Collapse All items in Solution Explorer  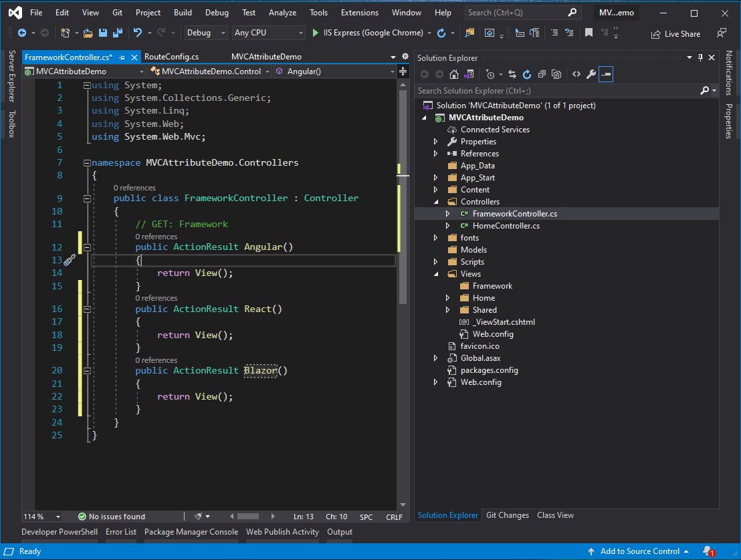pos(542,74)
